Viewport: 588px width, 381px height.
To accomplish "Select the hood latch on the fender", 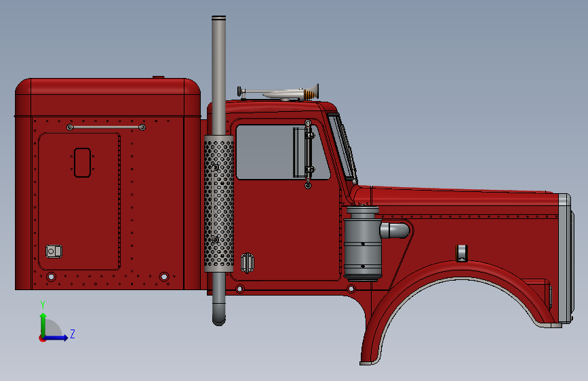I will tap(462, 253).
